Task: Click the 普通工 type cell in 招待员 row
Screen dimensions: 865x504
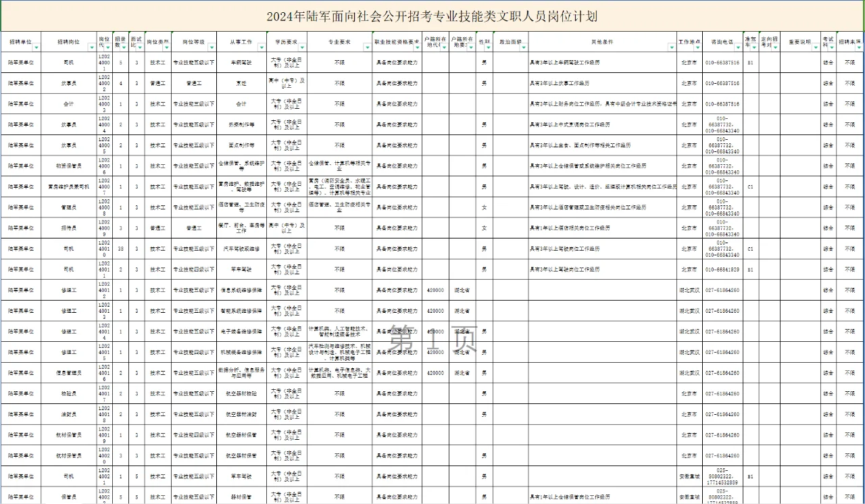Action: point(157,228)
